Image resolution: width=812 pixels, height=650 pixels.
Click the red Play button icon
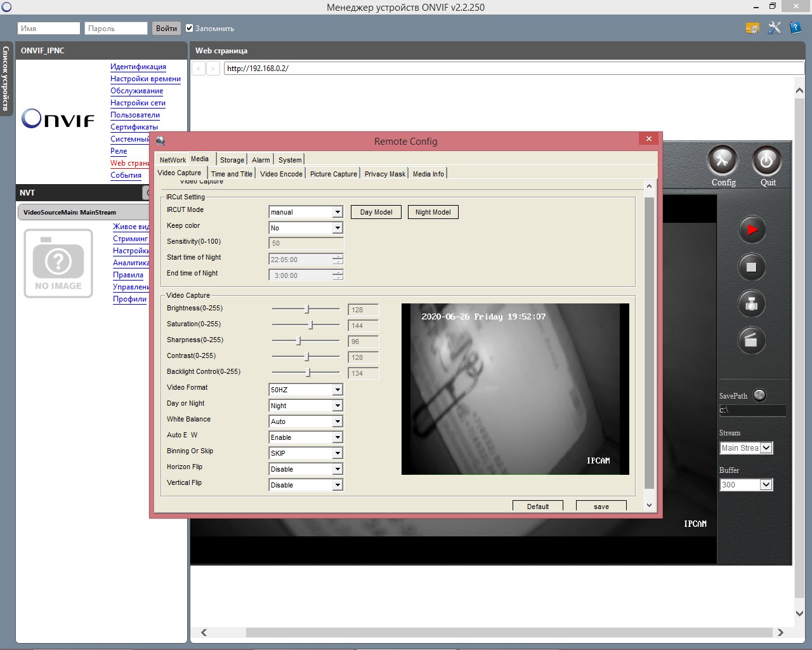pos(752,230)
